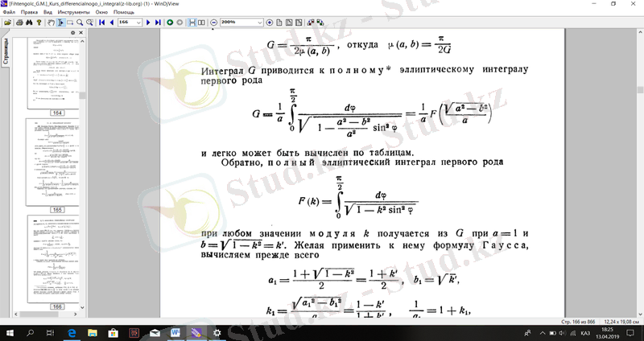
Task: Toggle continuous page layout mode
Action: [x=192, y=23]
